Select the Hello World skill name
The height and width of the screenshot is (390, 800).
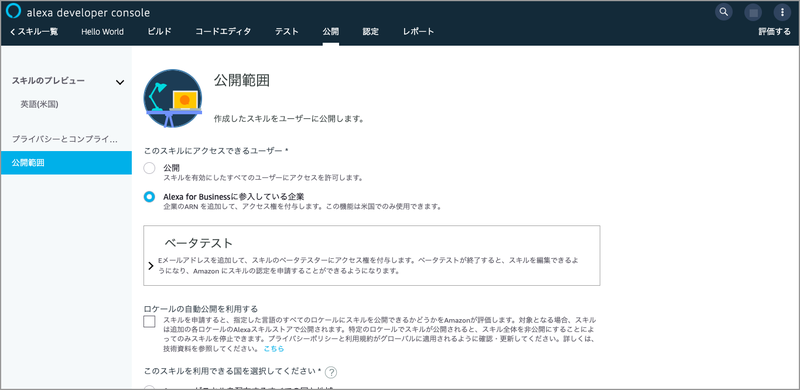click(x=102, y=32)
